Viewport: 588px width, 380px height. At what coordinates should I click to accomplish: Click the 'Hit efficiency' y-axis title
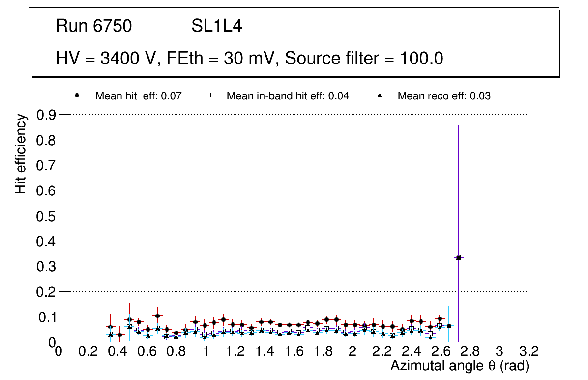[21, 154]
